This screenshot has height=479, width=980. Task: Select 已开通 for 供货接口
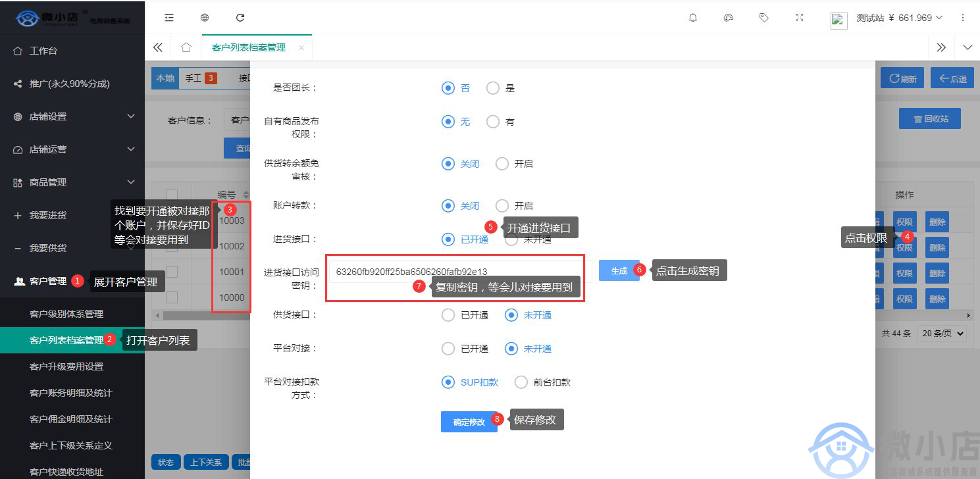tap(448, 315)
